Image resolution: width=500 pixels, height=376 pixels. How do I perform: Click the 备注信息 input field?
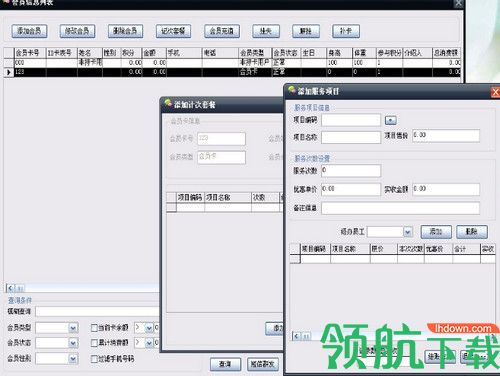click(x=401, y=208)
